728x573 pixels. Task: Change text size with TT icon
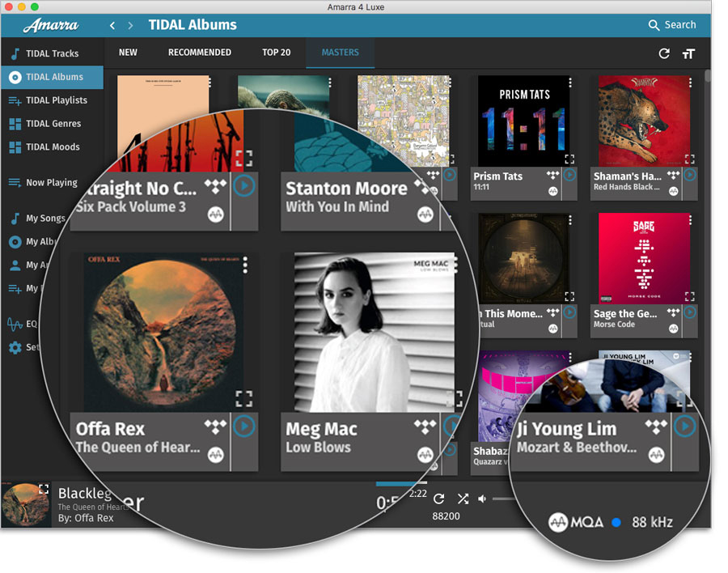click(x=688, y=54)
